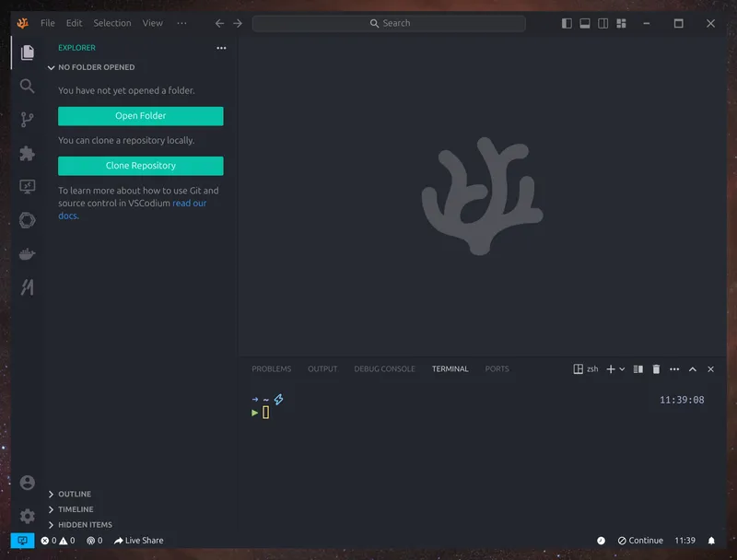737x560 pixels.
Task: Click the terminal timestamp 11:39:08
Action: click(682, 400)
